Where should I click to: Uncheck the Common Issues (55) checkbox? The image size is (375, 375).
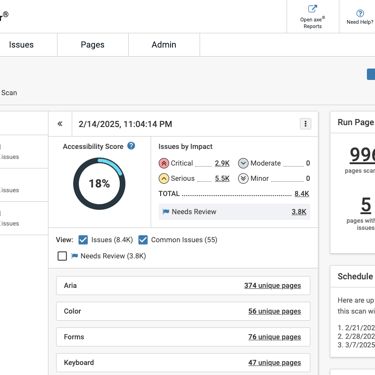coord(143,240)
